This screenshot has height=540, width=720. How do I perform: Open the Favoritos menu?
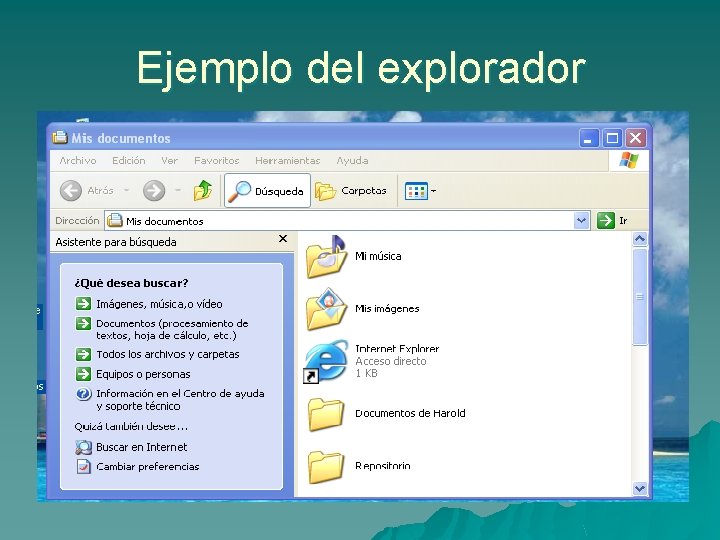tap(216, 161)
